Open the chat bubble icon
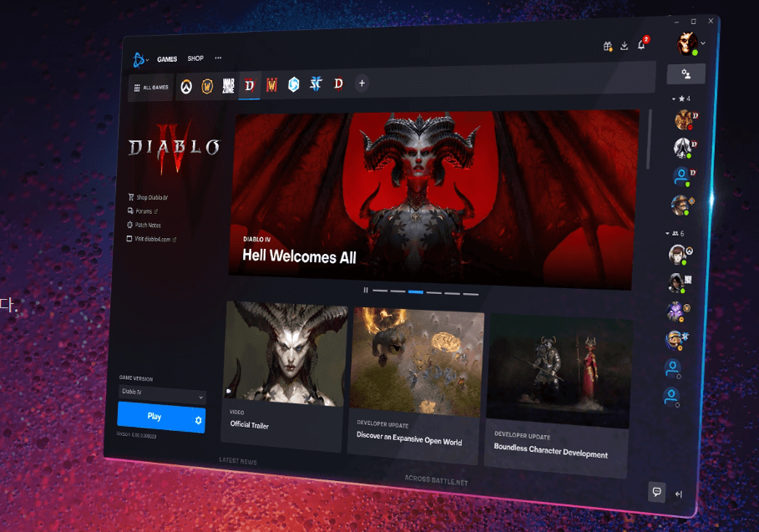This screenshot has height=532, width=759. coord(656,492)
